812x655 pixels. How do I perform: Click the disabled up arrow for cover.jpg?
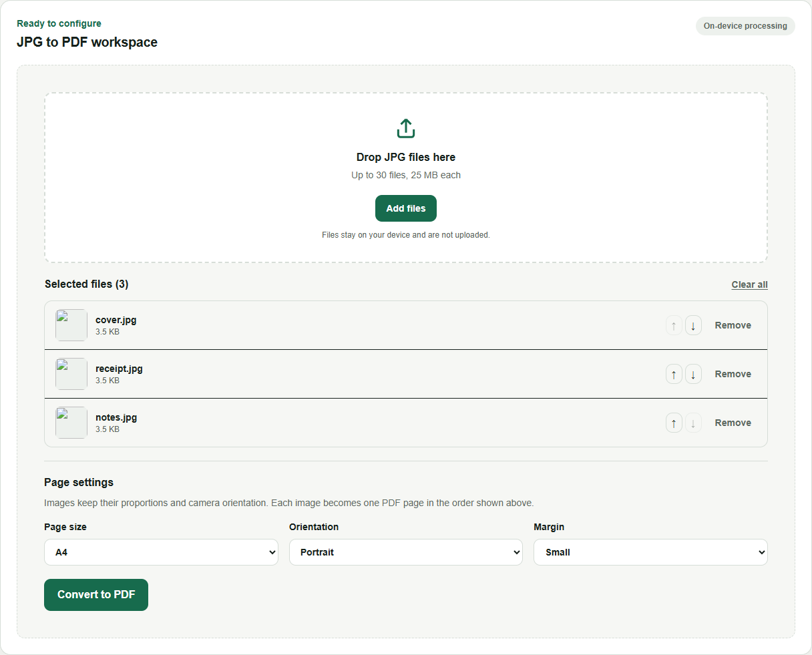coord(674,325)
